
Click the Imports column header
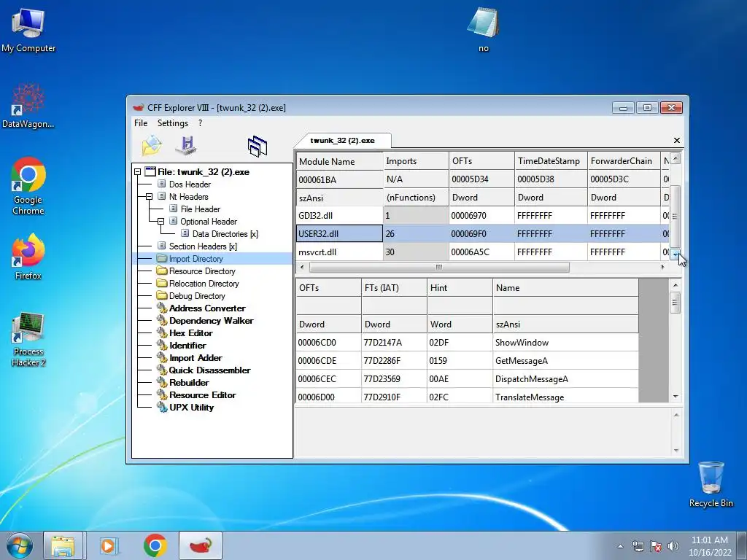click(416, 161)
